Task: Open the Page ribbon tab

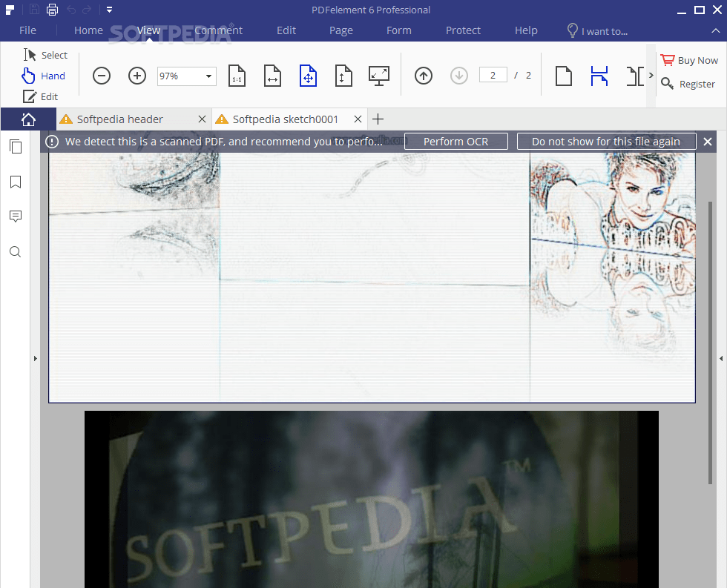Action: click(341, 30)
